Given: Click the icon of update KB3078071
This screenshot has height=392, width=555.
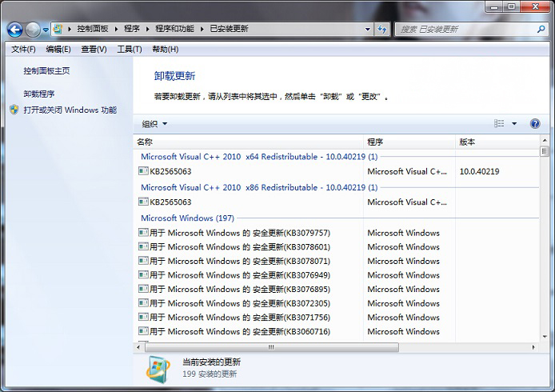Looking at the screenshot, I should [x=143, y=261].
